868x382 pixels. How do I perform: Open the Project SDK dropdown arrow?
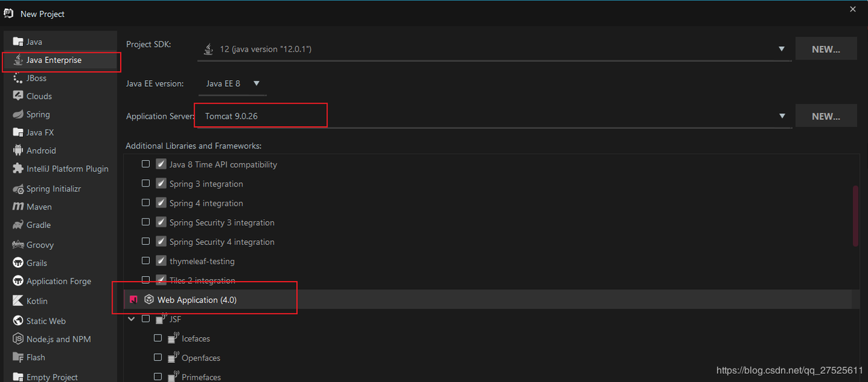coord(781,49)
